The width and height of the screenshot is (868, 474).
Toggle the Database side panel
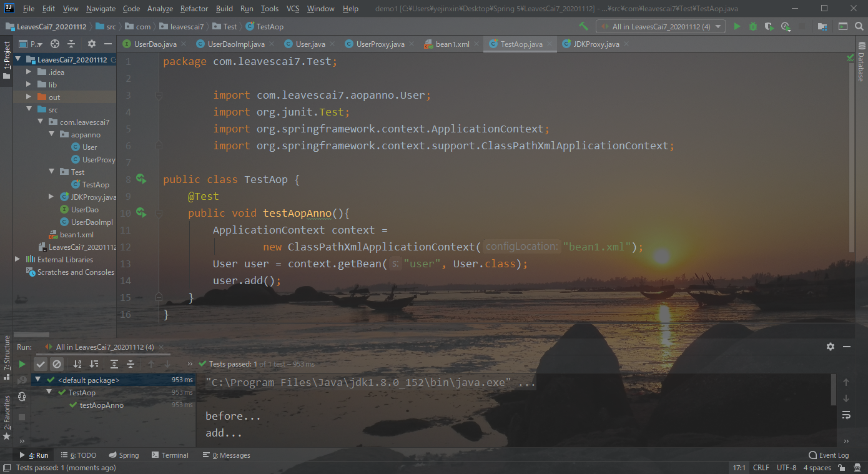tap(861, 61)
